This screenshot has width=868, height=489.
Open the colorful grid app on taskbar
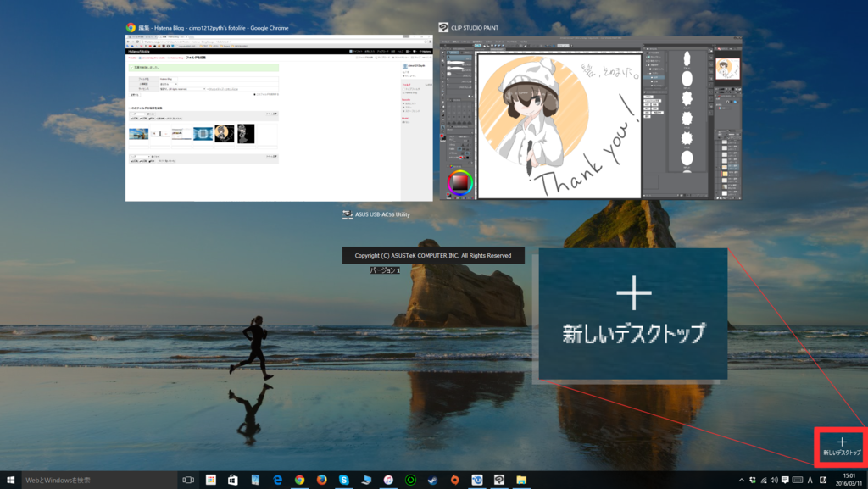click(x=211, y=480)
